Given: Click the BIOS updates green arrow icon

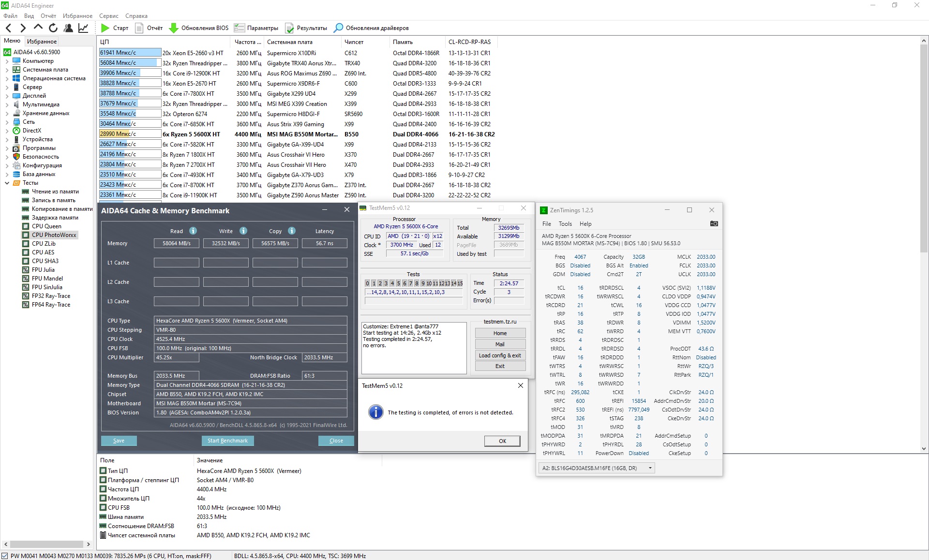Looking at the screenshot, I should [x=173, y=28].
